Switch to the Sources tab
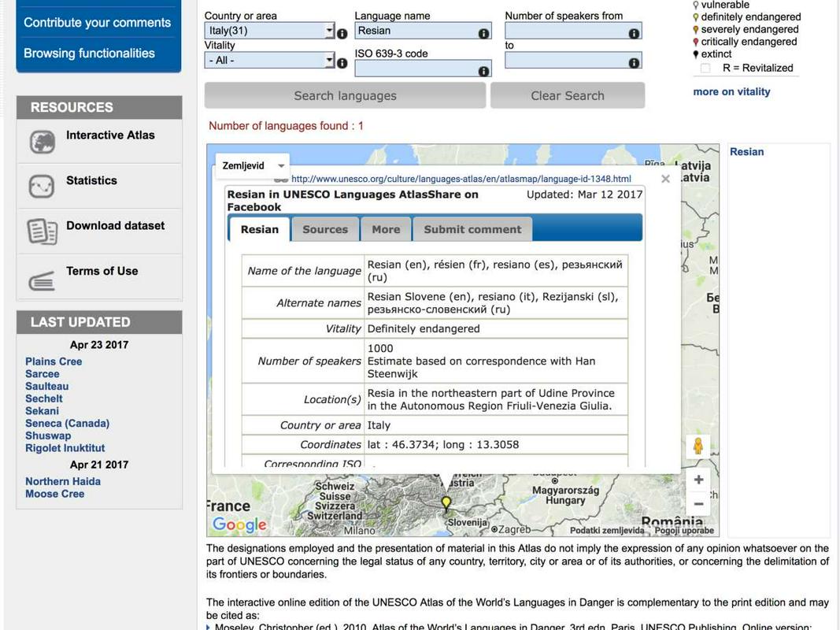The width and height of the screenshot is (840, 630). [325, 229]
